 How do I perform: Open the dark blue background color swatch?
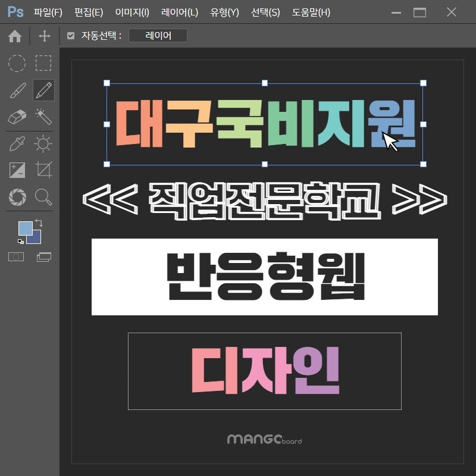pyautogui.click(x=36, y=239)
